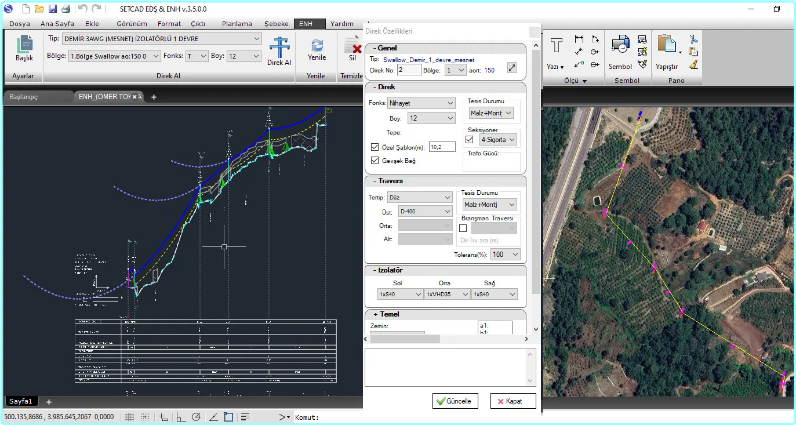Viewport: 796px width, 425px height.
Task: Open the Üst D-400 traverse dropdown
Action: (425, 211)
